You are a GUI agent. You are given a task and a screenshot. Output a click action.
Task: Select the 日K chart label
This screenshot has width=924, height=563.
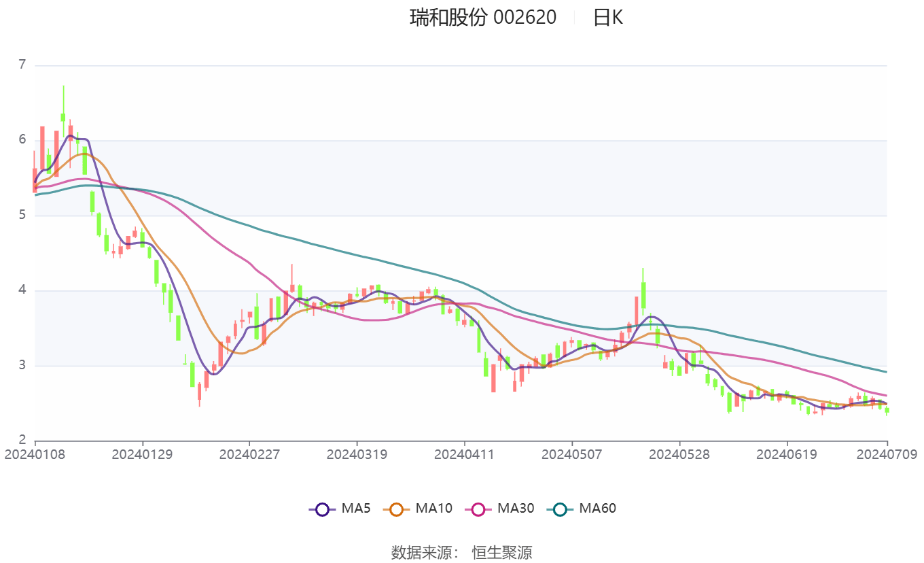[x=607, y=17]
